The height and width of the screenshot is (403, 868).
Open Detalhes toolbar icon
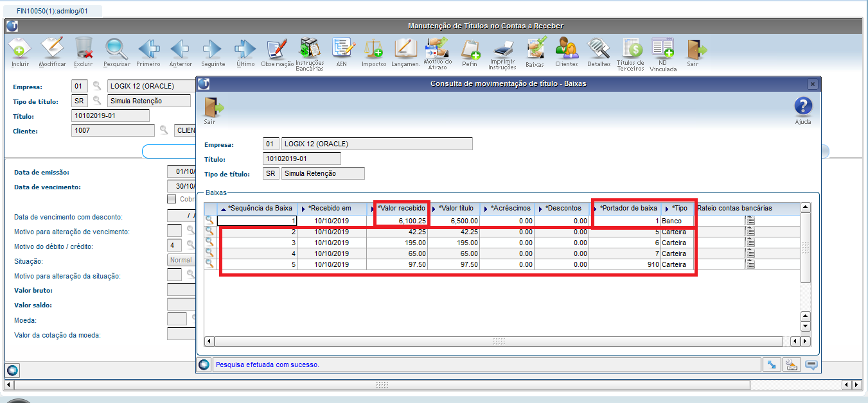pyautogui.click(x=599, y=49)
